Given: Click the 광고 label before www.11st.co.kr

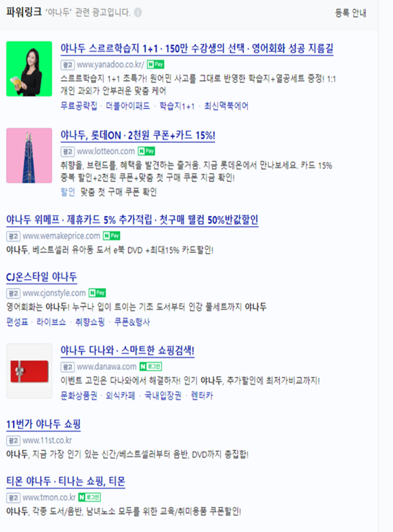Looking at the screenshot, I should coord(14,441).
